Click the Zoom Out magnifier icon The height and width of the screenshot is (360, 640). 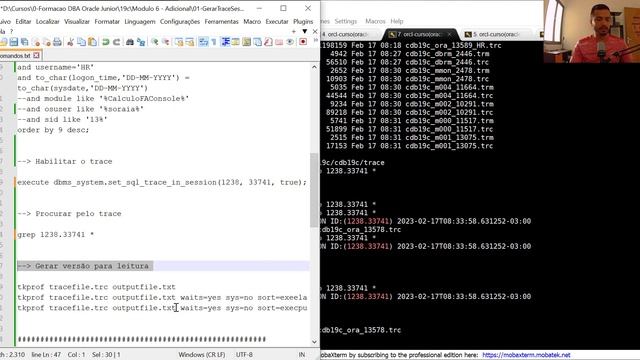(x=165, y=42)
